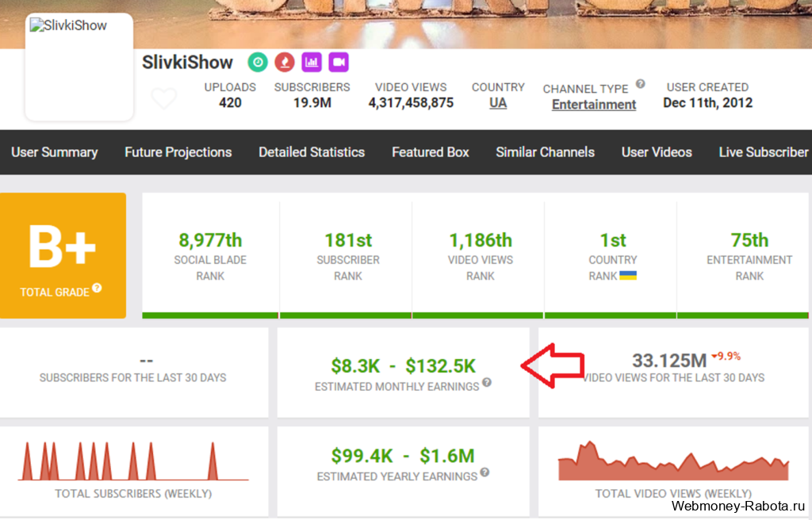Open the Total Grade help icon
This screenshot has height=520, width=812.
click(97, 288)
